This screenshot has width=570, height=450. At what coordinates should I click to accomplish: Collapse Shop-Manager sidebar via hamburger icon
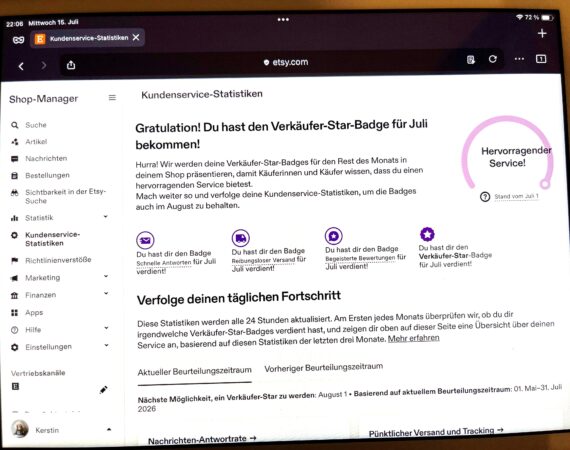pos(112,97)
